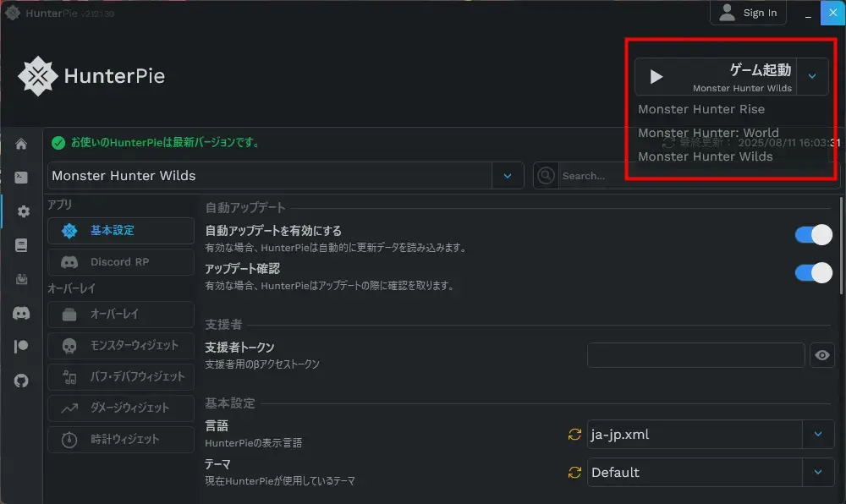Viewport: 846px width, 504px height.
Task: Open the ダメージウィジェット tab
Action: 121,408
